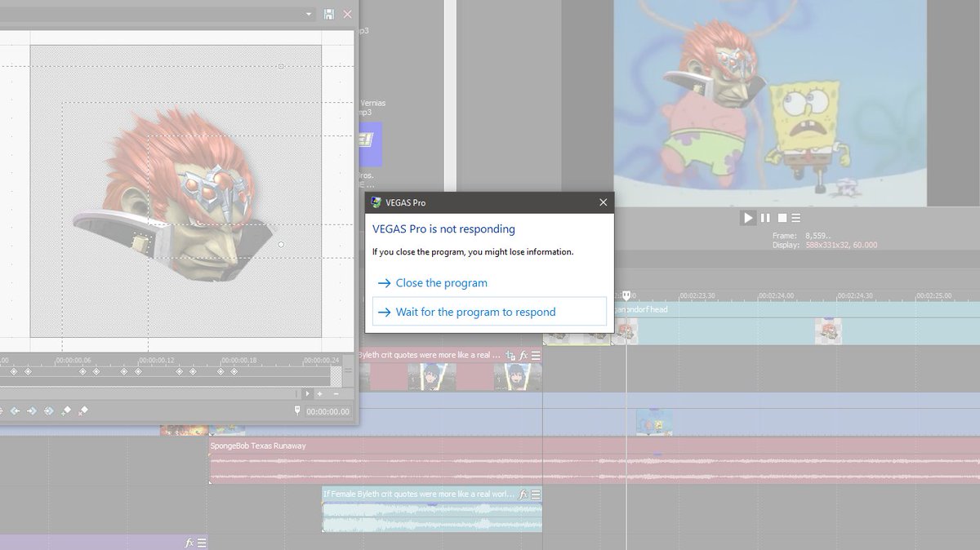Open the preview transport hamburger menu

(795, 218)
